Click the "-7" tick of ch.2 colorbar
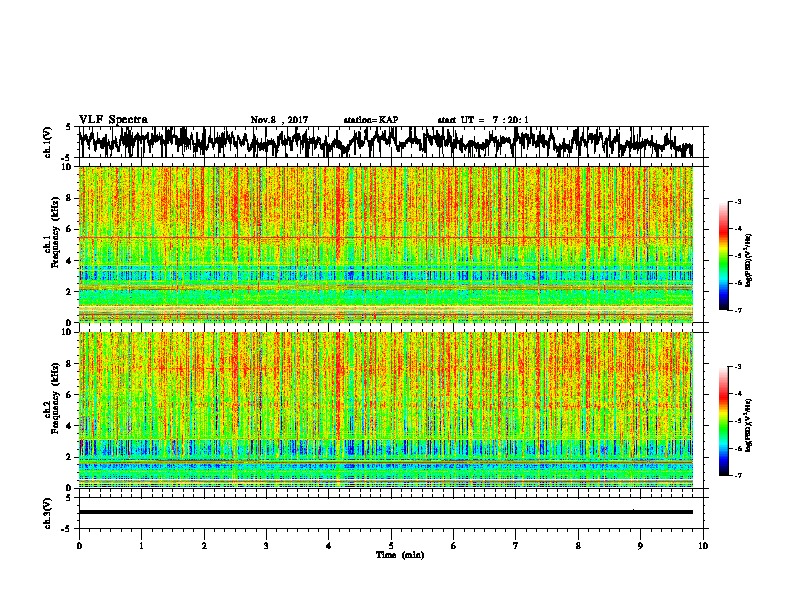 coord(738,475)
